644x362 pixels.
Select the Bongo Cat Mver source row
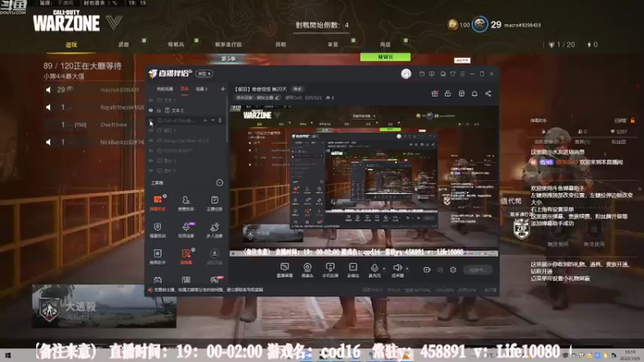pos(186,140)
